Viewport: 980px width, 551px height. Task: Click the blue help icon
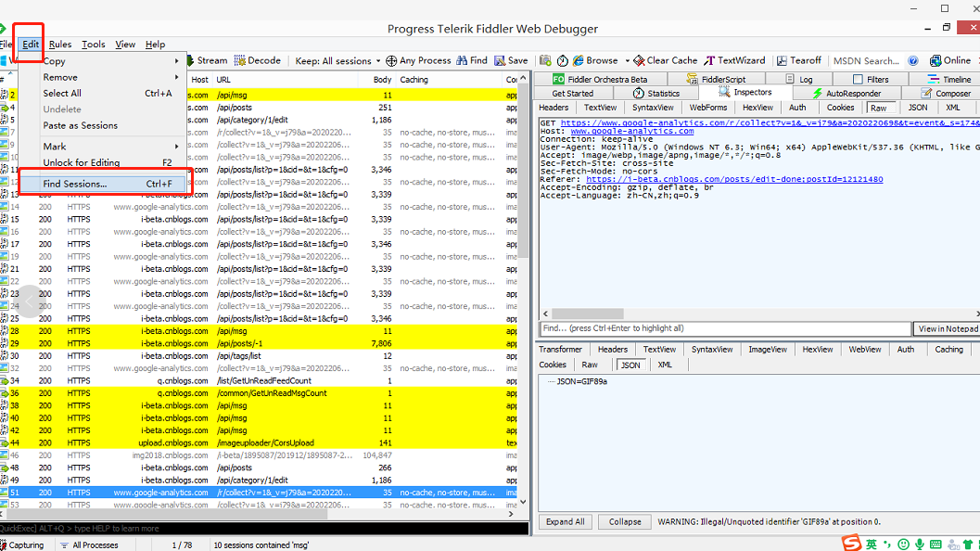[913, 60]
